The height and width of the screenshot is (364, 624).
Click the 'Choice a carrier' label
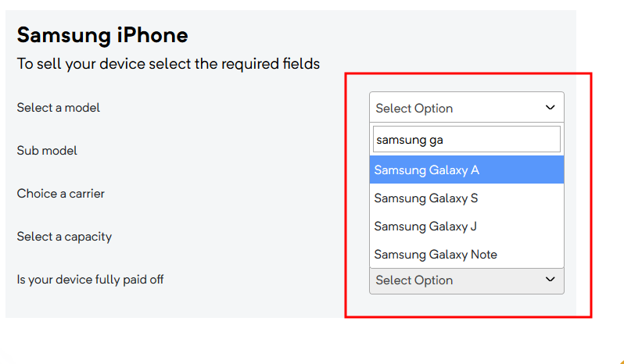[61, 194]
